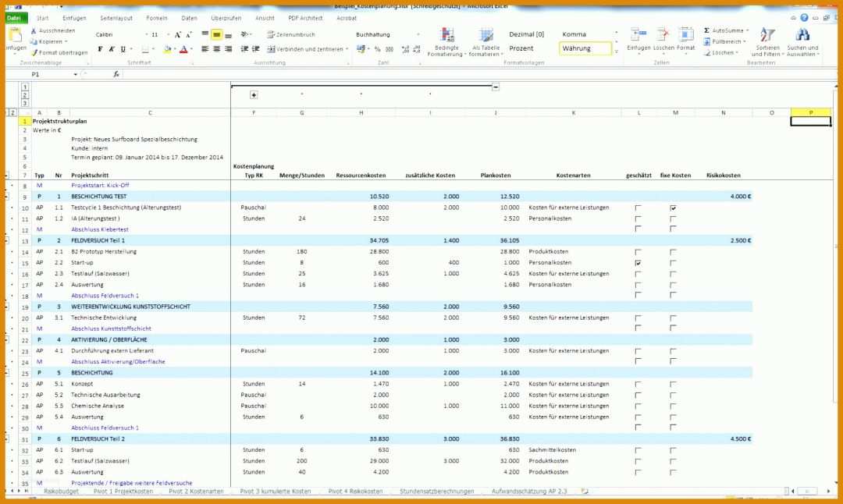Open Bedingte Formatierung
The height and width of the screenshot is (504, 843).
point(446,42)
